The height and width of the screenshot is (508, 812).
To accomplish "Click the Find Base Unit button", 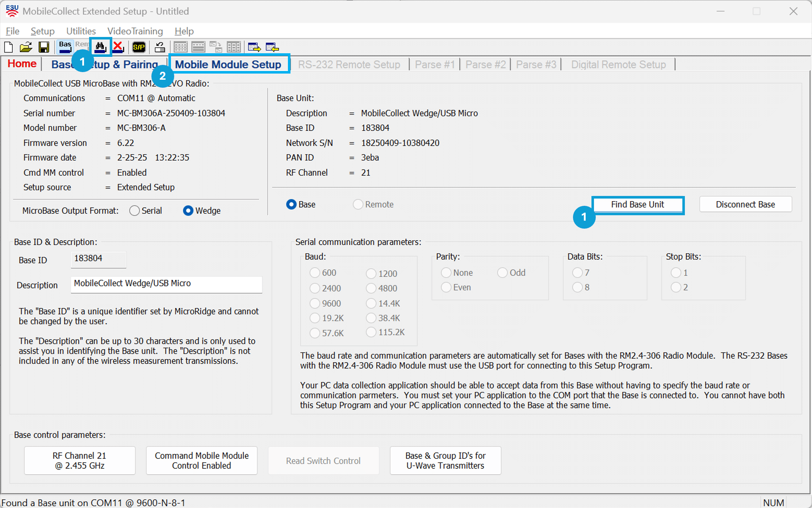I will [637, 204].
